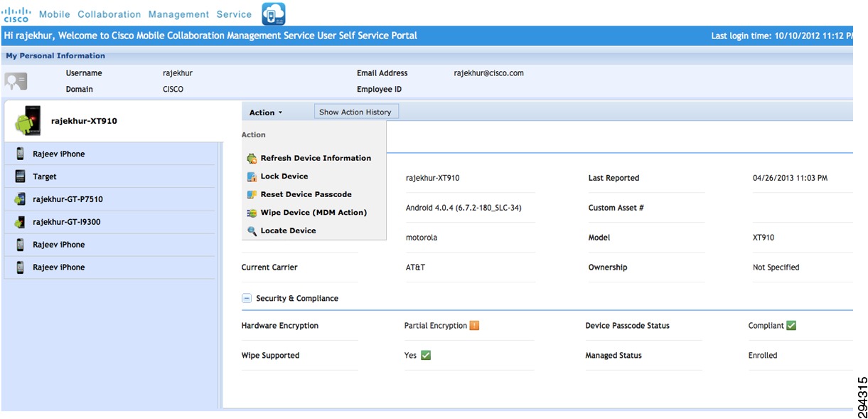Click the Enrolled managed status value

coord(763,356)
